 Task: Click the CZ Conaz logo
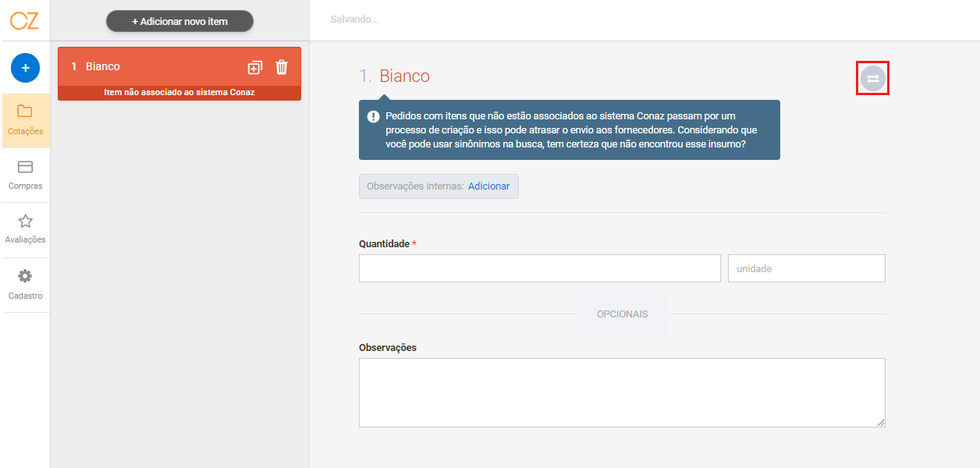(24, 20)
